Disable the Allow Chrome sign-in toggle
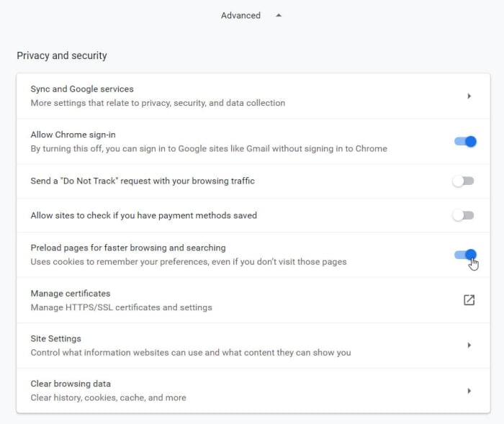 coord(465,141)
